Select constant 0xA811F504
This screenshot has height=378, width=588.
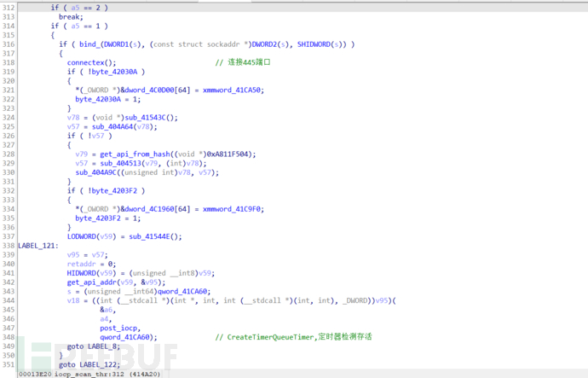tap(228, 154)
